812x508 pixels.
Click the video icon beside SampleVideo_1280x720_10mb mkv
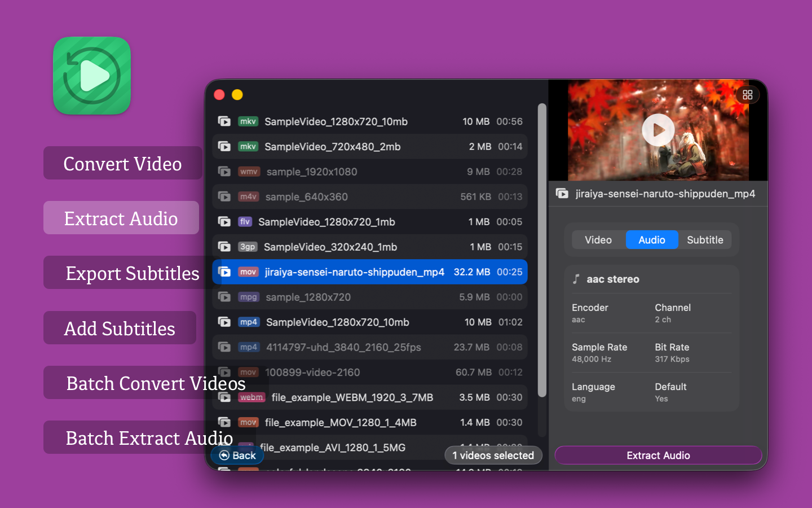tap(224, 121)
